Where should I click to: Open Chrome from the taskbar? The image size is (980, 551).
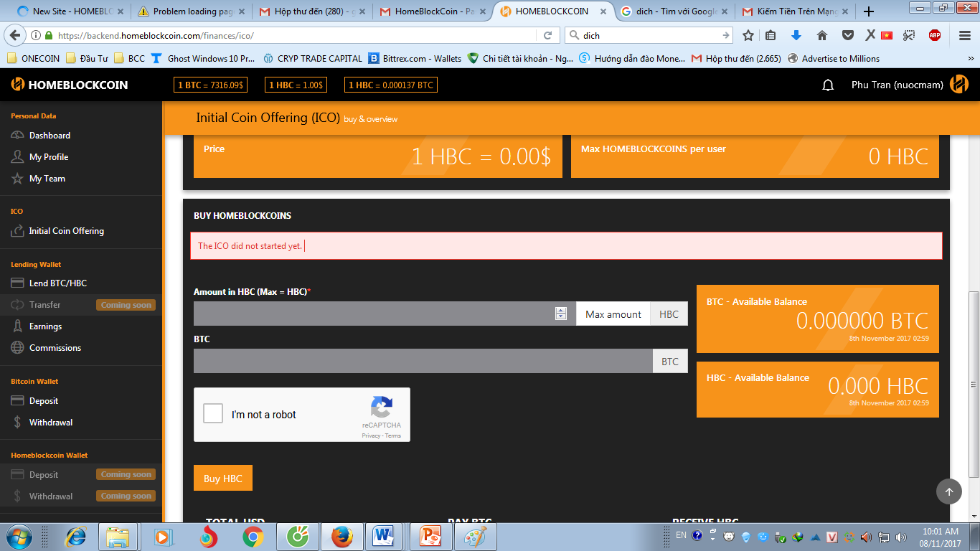point(253,537)
